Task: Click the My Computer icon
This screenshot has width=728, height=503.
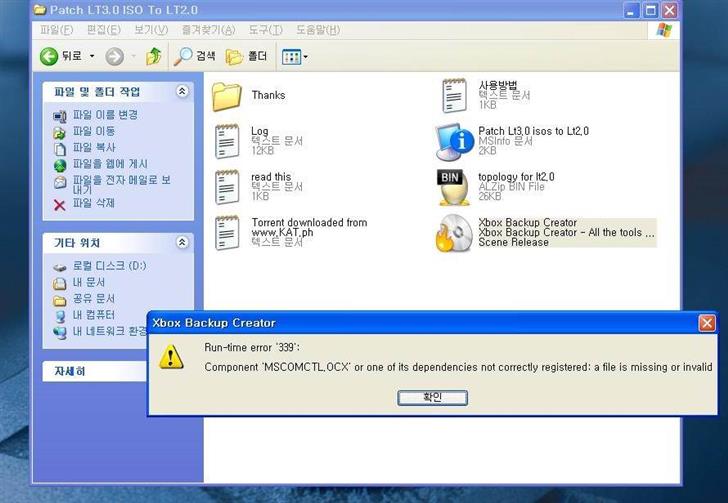Action: click(60, 317)
